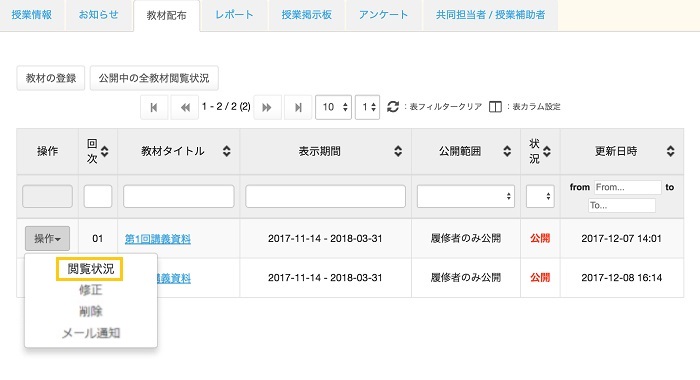
Task: Choose メール通知 in the operation menu
Action: click(91, 333)
